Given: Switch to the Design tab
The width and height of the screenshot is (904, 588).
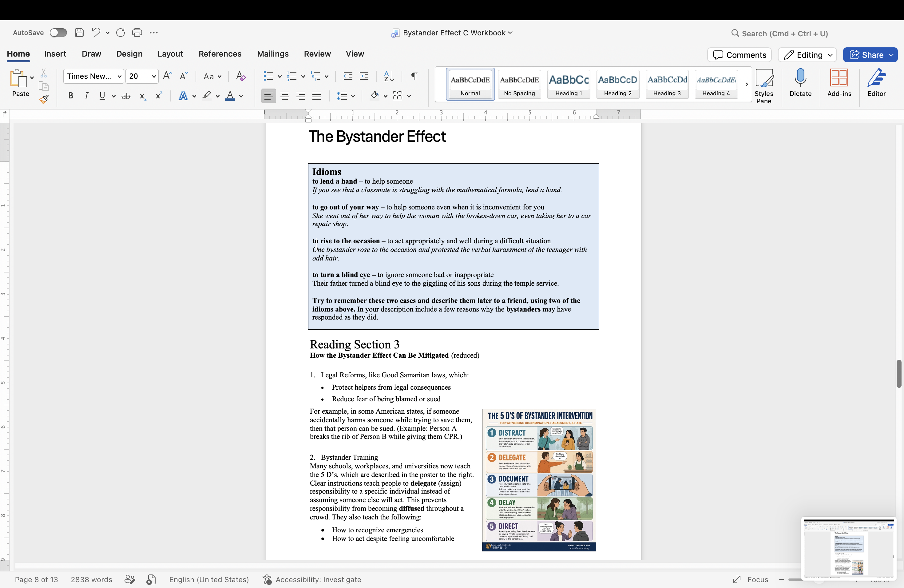Looking at the screenshot, I should tap(129, 54).
